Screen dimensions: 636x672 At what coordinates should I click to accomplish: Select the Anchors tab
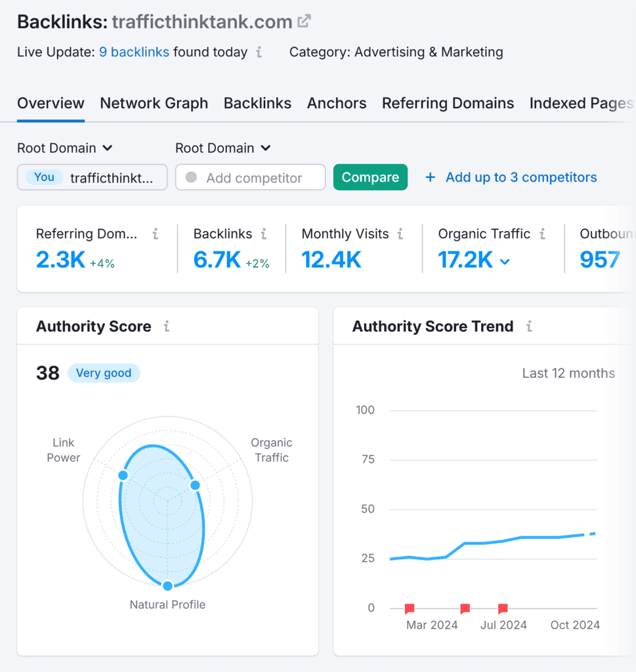(337, 103)
